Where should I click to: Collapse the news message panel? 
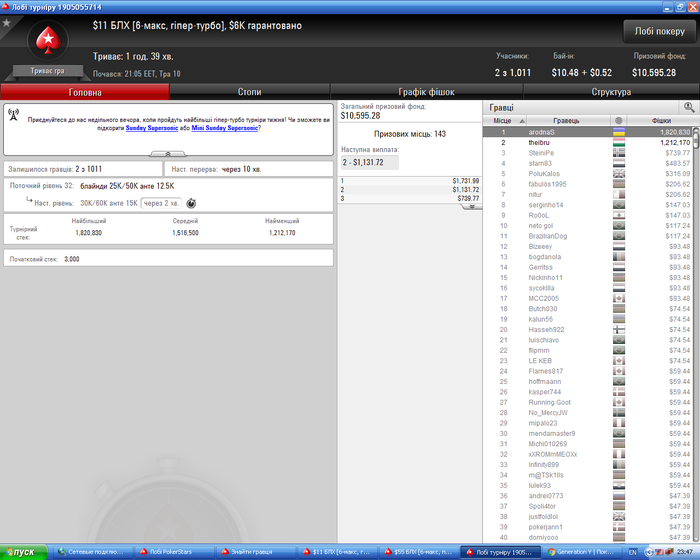click(x=168, y=154)
